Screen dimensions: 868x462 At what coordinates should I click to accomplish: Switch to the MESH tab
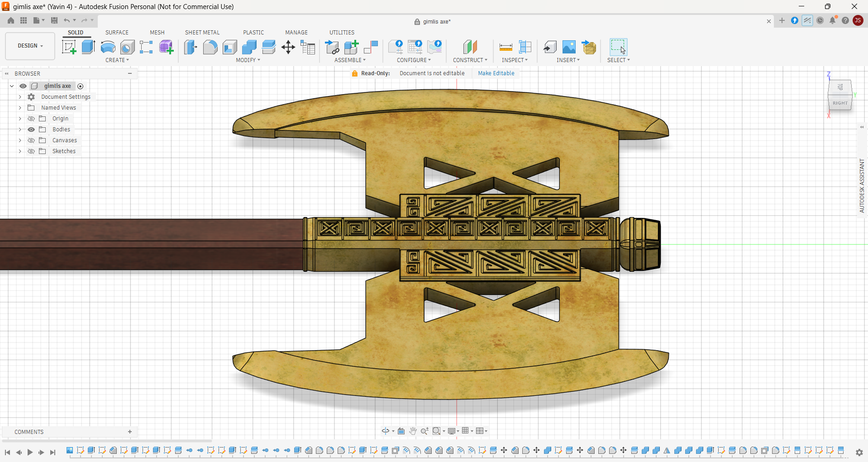tap(157, 32)
